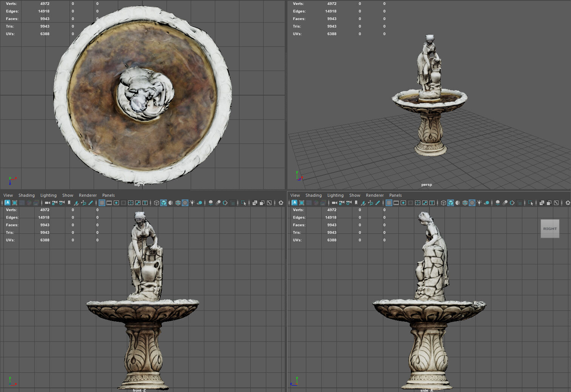Toggle Safe Action in front view toolbar
Screen dimensions: 571x392
tap(138, 203)
